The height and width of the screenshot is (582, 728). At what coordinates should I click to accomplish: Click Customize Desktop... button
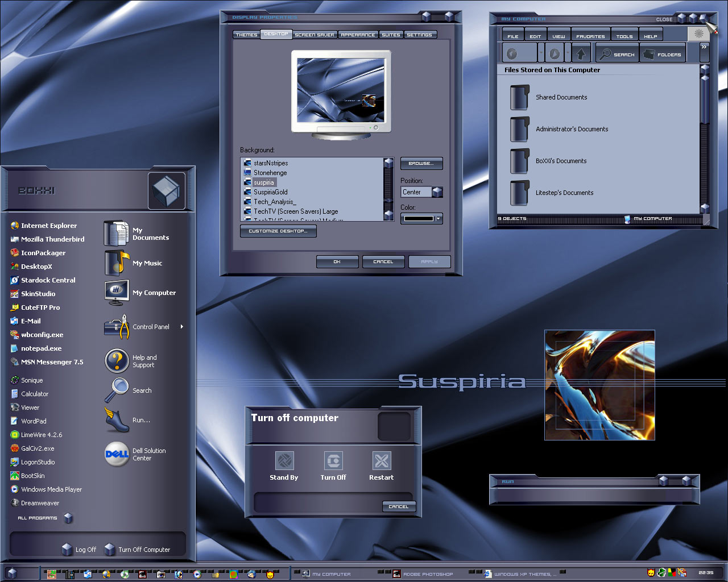278,231
